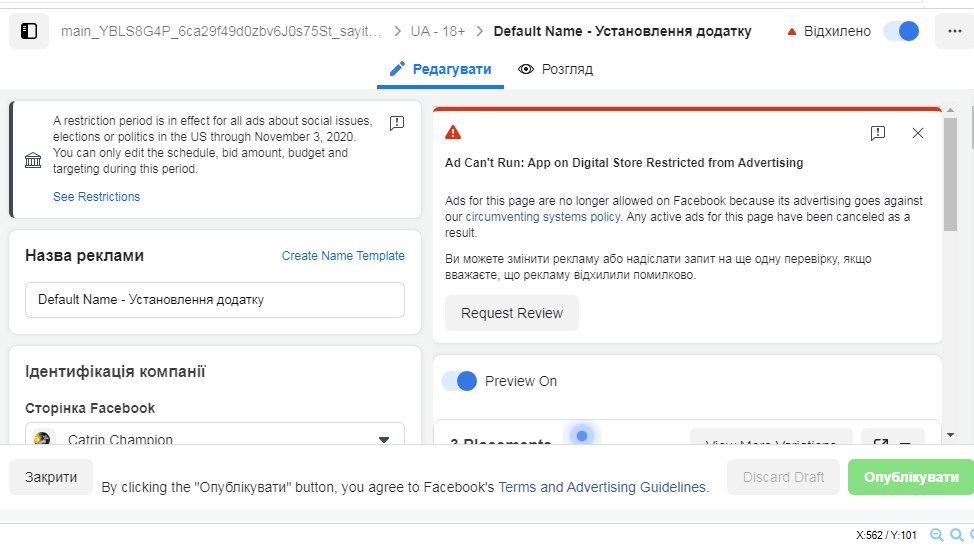The image size is (974, 546).
Task: Open the three-dot more options menu
Action: [x=953, y=31]
